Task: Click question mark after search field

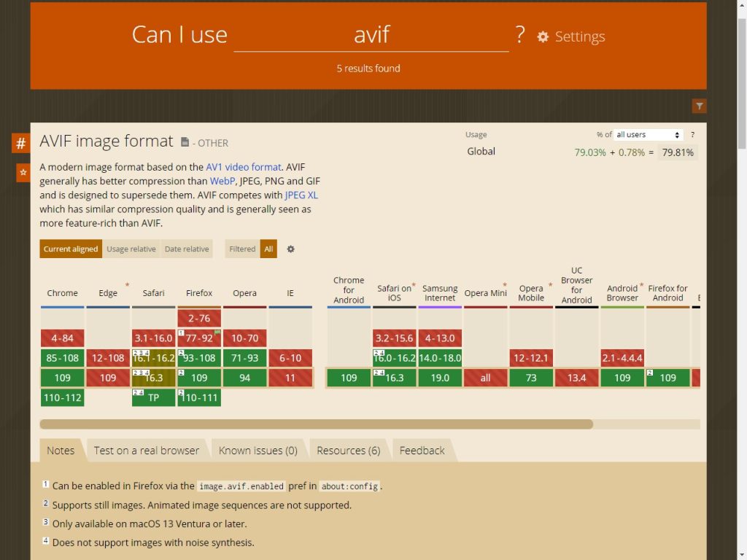Action: 520,35
